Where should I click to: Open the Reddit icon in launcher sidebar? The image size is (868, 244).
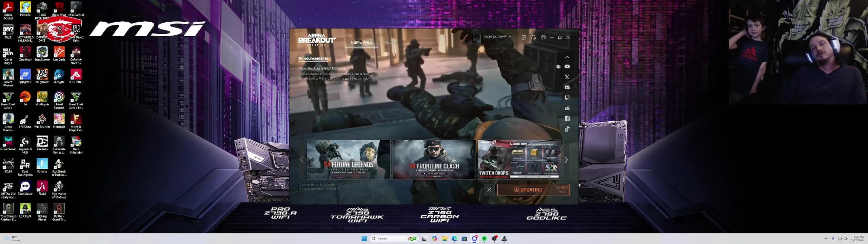click(x=567, y=108)
